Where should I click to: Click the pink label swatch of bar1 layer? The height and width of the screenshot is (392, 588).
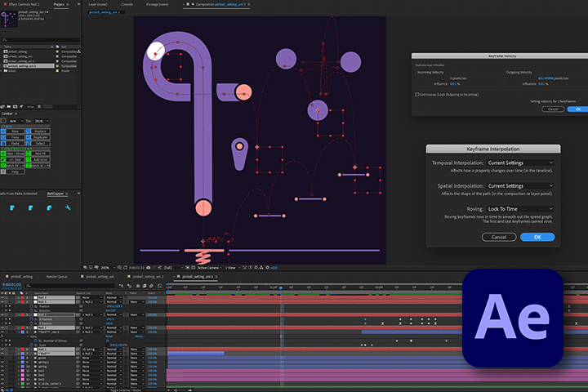click(x=23, y=371)
